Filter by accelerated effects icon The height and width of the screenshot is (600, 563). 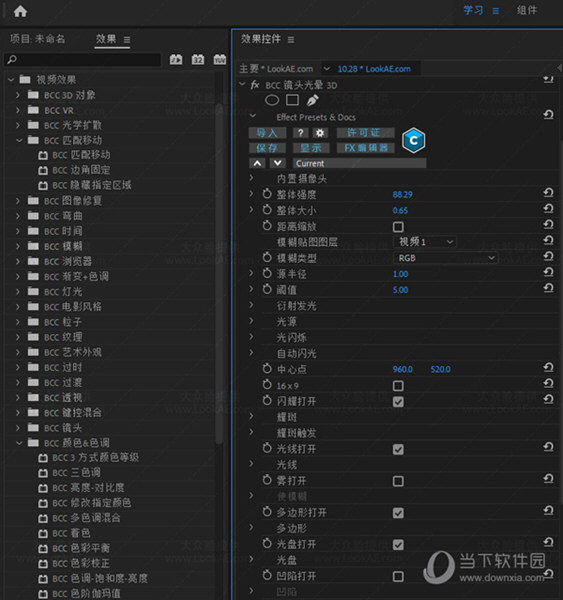176,59
